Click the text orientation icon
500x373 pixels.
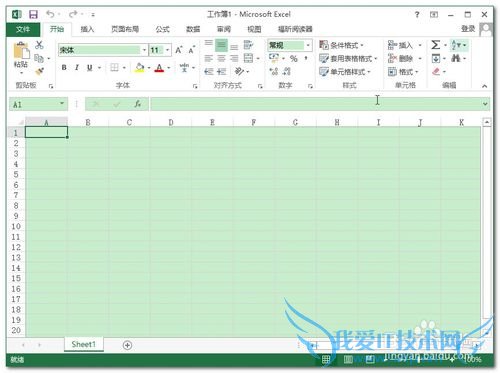tap(239, 71)
